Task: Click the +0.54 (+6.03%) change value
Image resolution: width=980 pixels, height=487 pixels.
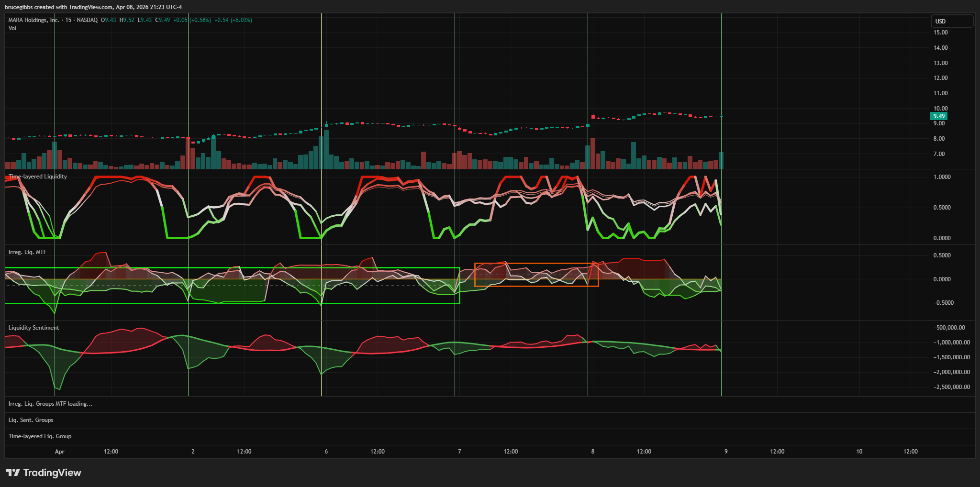Action: pos(233,20)
